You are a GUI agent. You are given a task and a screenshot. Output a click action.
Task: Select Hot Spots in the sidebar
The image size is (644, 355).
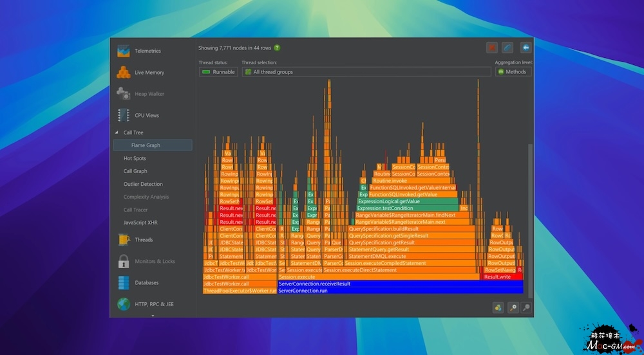[135, 158]
